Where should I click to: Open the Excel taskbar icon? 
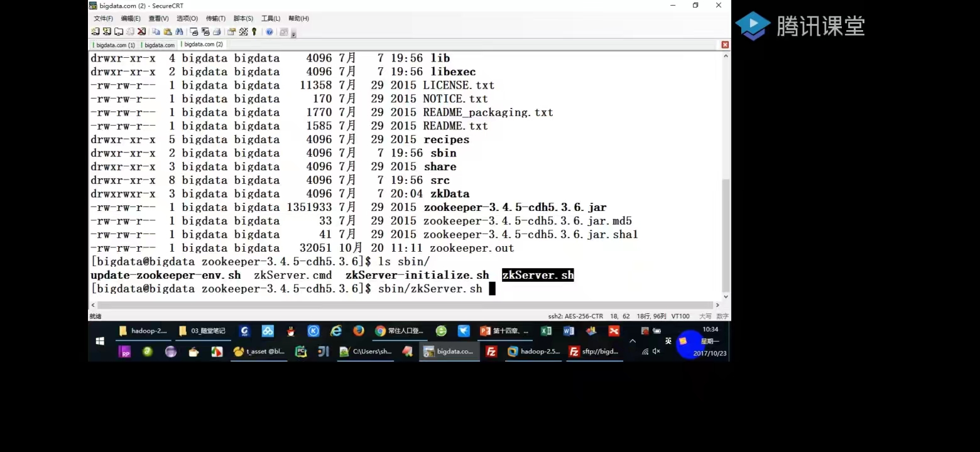point(546,331)
